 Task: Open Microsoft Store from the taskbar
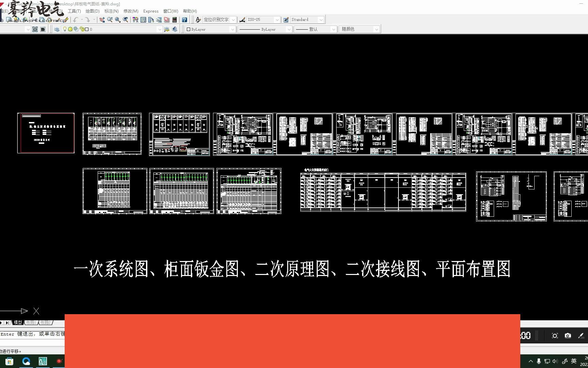[9, 361]
